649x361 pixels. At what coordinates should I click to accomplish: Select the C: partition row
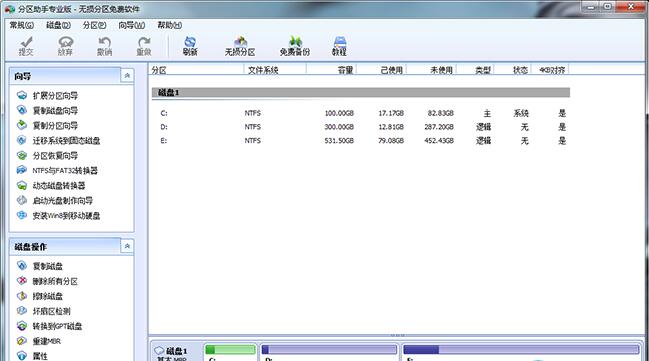(x=361, y=113)
